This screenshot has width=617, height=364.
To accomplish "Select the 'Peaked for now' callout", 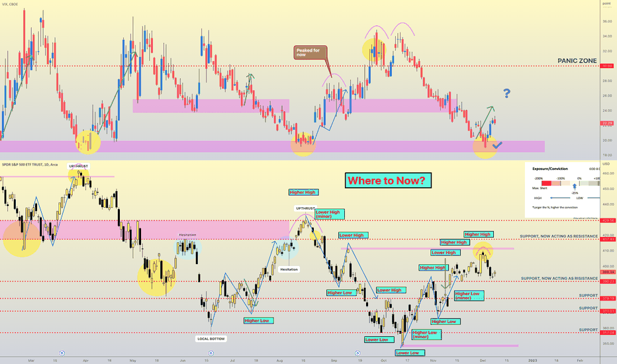I will pyautogui.click(x=310, y=52).
